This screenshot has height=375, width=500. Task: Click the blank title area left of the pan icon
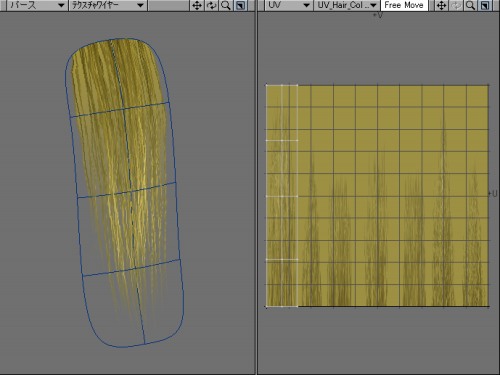click(x=169, y=5)
